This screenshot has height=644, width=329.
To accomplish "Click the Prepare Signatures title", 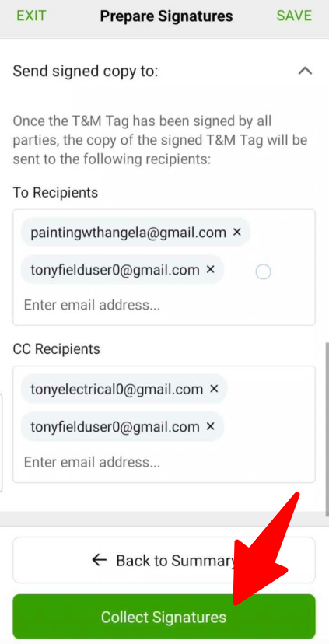I will 166,16.
